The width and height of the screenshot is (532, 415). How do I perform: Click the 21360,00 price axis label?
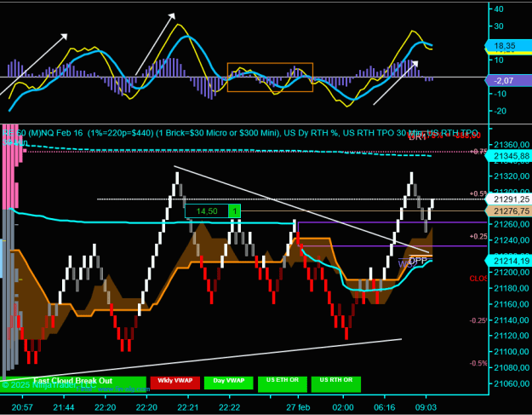coord(512,145)
